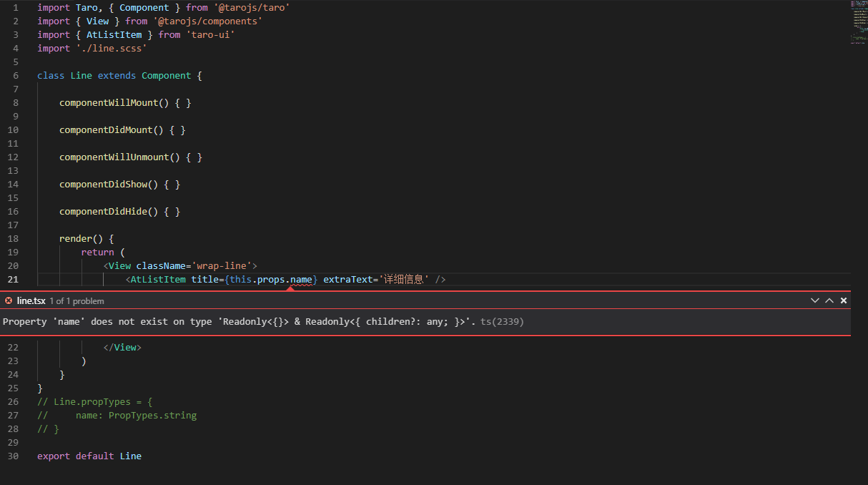This screenshot has height=485, width=868.
Task: Click '1 of 1 problem' label
Action: [77, 301]
